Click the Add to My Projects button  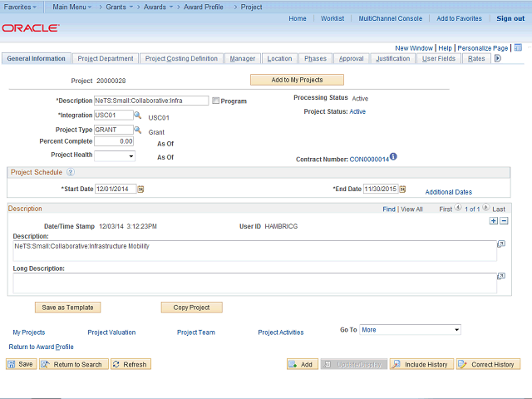click(297, 80)
